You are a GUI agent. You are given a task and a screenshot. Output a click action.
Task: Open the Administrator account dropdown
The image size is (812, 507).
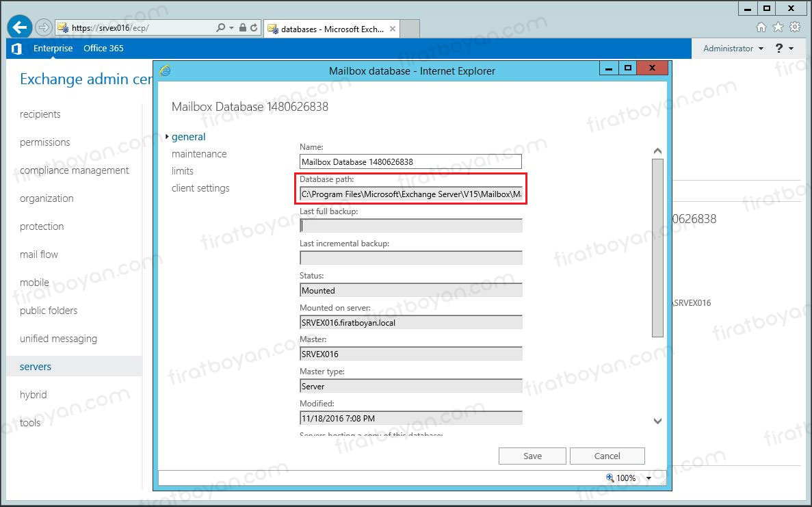733,48
